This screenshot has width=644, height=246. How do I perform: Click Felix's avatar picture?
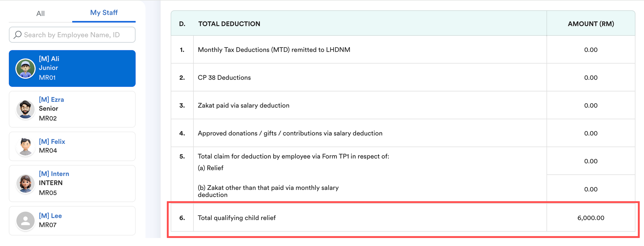(25, 146)
